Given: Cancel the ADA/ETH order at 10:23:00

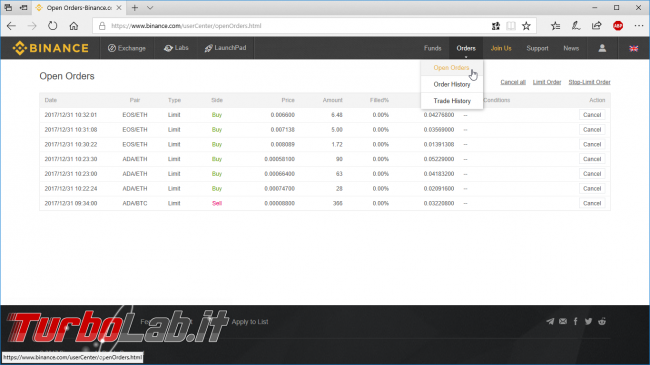Looking at the screenshot, I should pyautogui.click(x=592, y=174).
